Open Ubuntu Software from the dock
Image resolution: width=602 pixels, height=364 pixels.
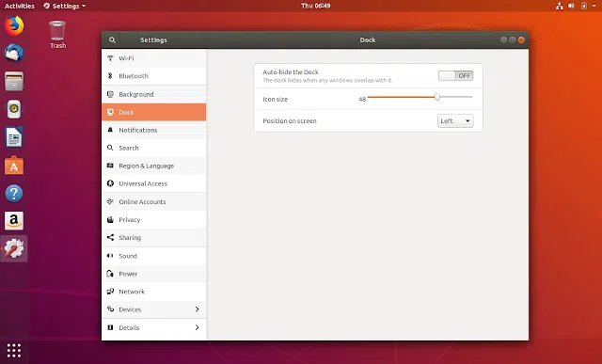pos(14,166)
